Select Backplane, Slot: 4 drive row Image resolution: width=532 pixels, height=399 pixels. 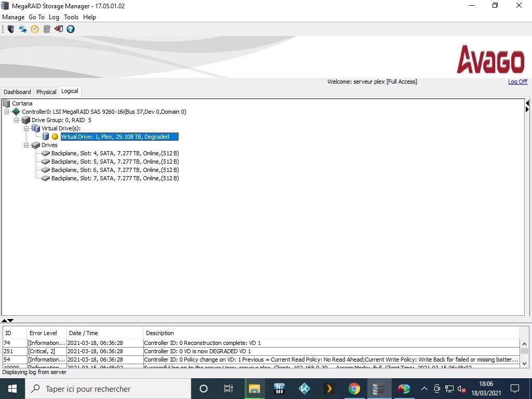(x=115, y=153)
